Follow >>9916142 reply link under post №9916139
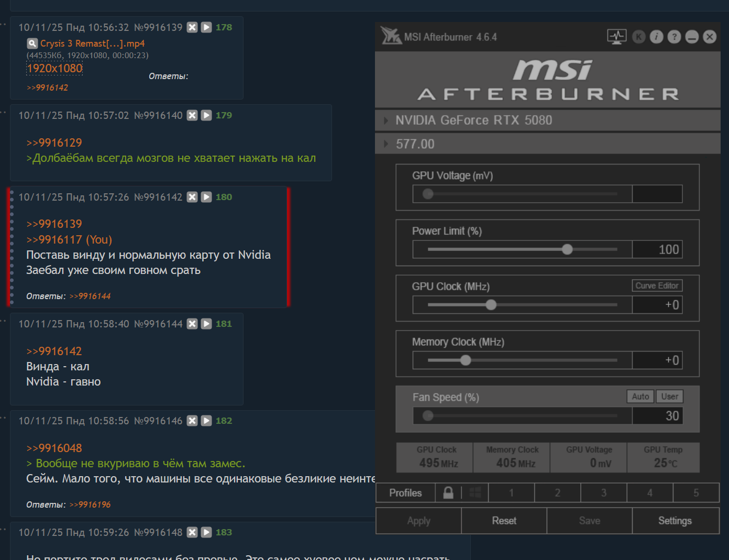Viewport: 729px width, 560px height. click(48, 87)
